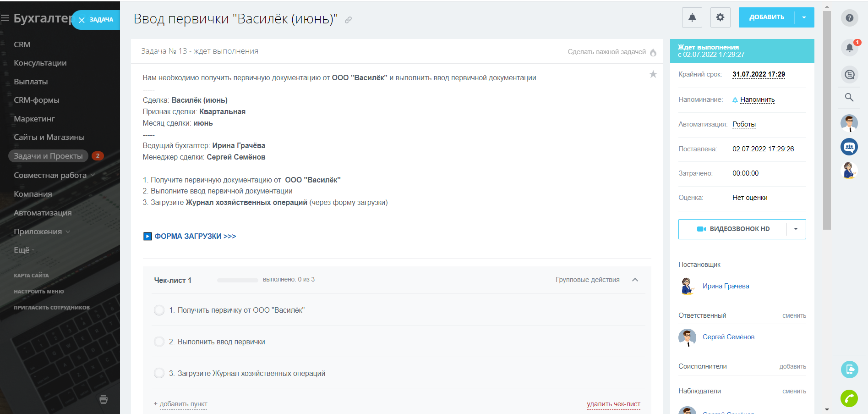
Task: Collapse Чек-лист 1 with chevron
Action: point(635,280)
